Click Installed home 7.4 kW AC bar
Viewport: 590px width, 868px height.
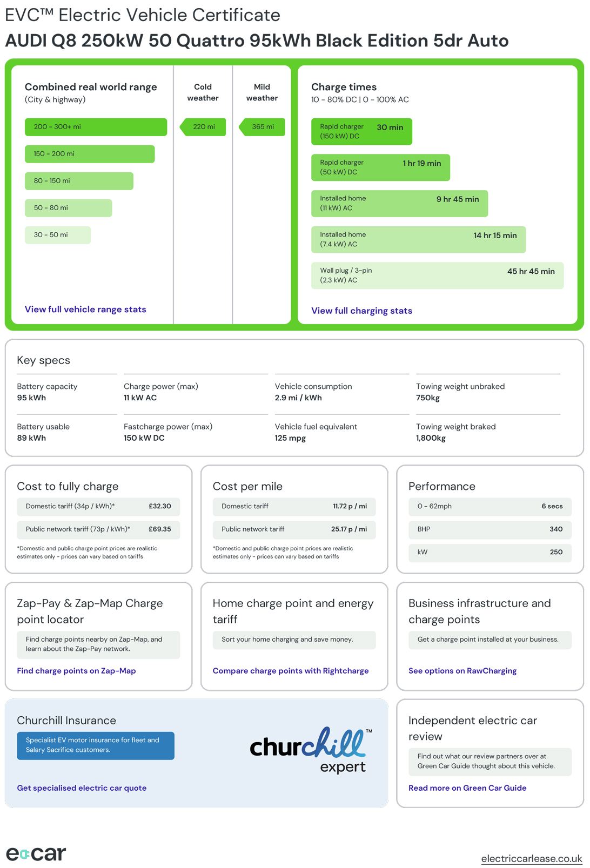(418, 240)
